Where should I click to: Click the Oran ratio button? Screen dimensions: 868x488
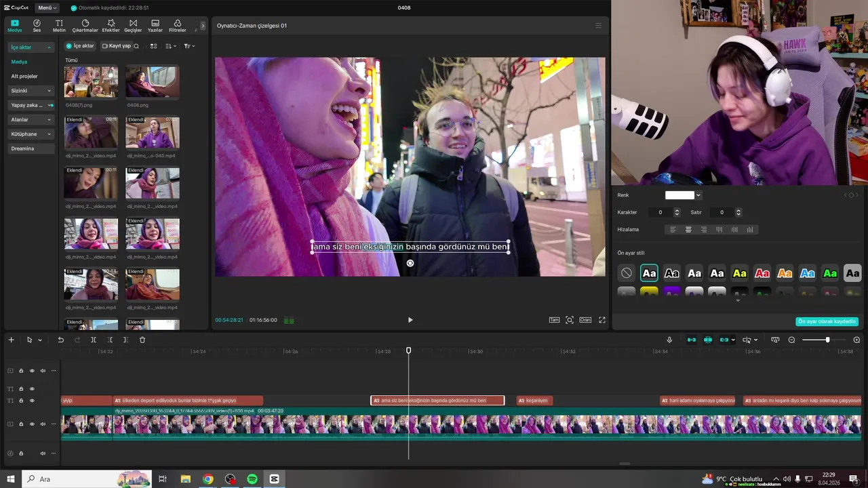[585, 320]
